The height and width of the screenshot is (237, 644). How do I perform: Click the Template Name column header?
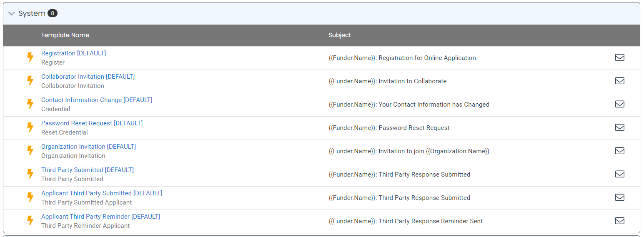click(x=65, y=35)
